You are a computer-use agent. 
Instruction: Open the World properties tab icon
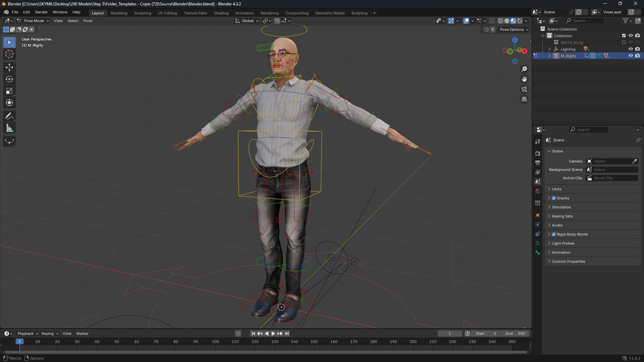point(538,191)
